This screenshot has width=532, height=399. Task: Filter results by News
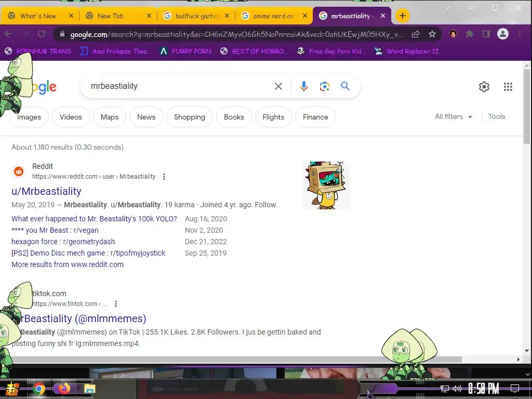click(x=146, y=117)
